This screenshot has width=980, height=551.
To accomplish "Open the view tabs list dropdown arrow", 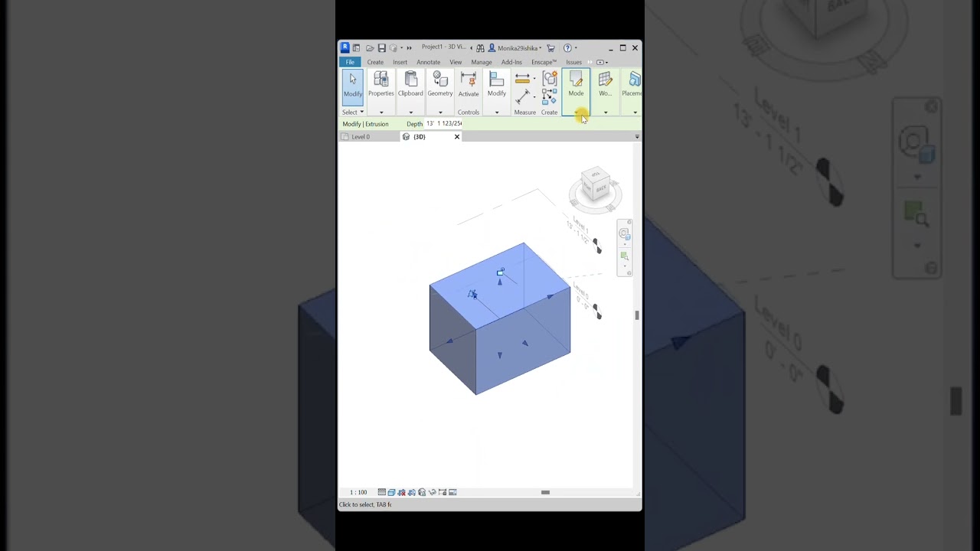I will click(x=637, y=137).
